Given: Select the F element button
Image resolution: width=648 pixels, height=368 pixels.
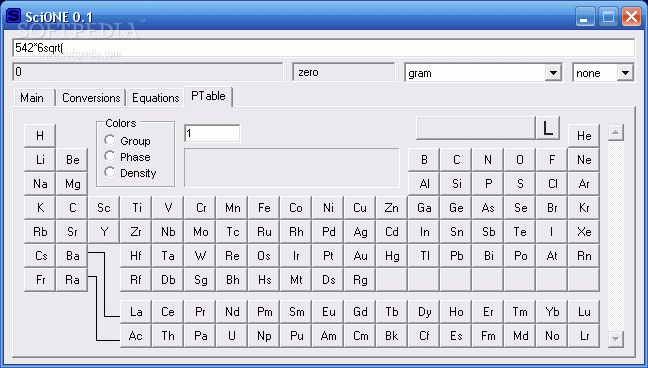Looking at the screenshot, I should pyautogui.click(x=552, y=160).
